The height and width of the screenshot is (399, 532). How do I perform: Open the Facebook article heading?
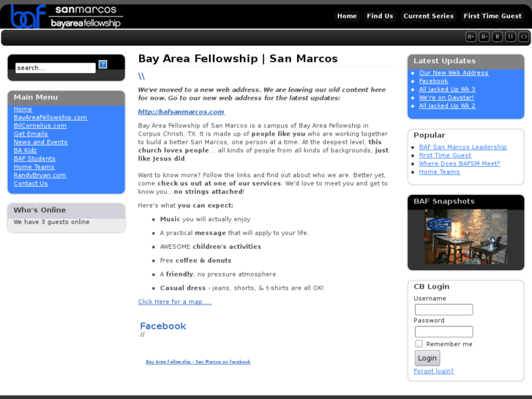[x=163, y=326]
